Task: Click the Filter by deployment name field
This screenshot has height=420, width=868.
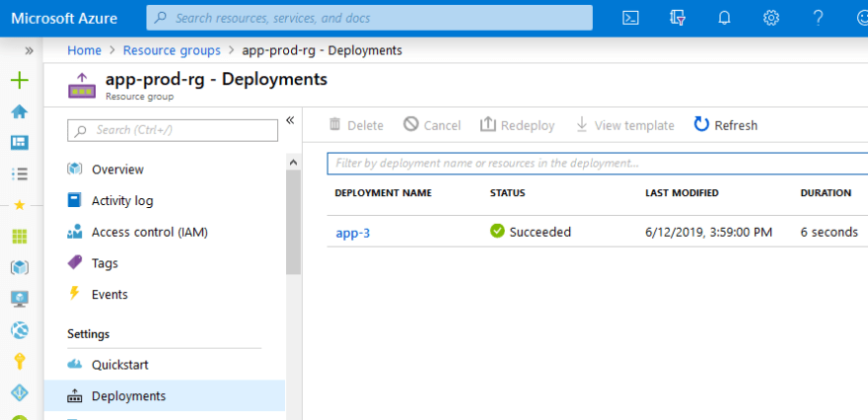Action: tap(598, 164)
